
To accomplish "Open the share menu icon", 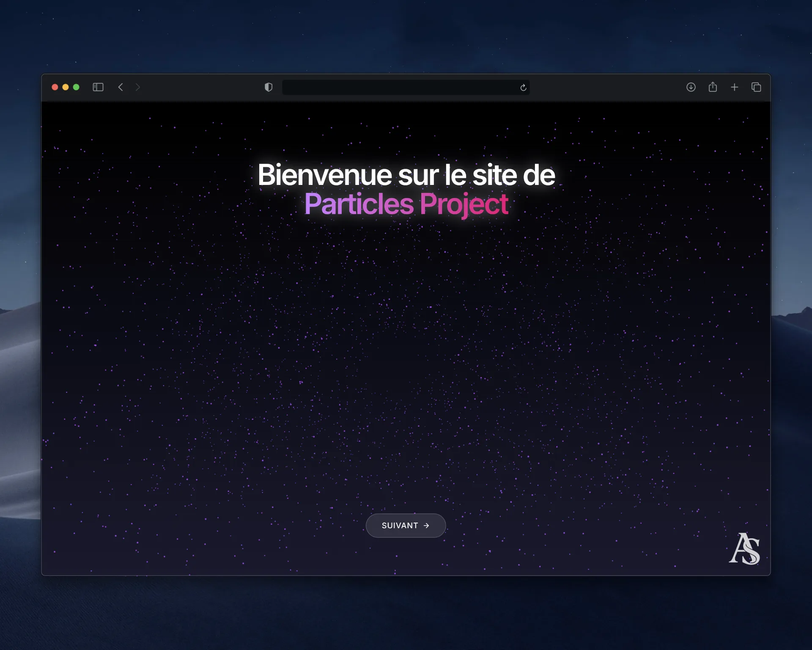I will point(713,87).
